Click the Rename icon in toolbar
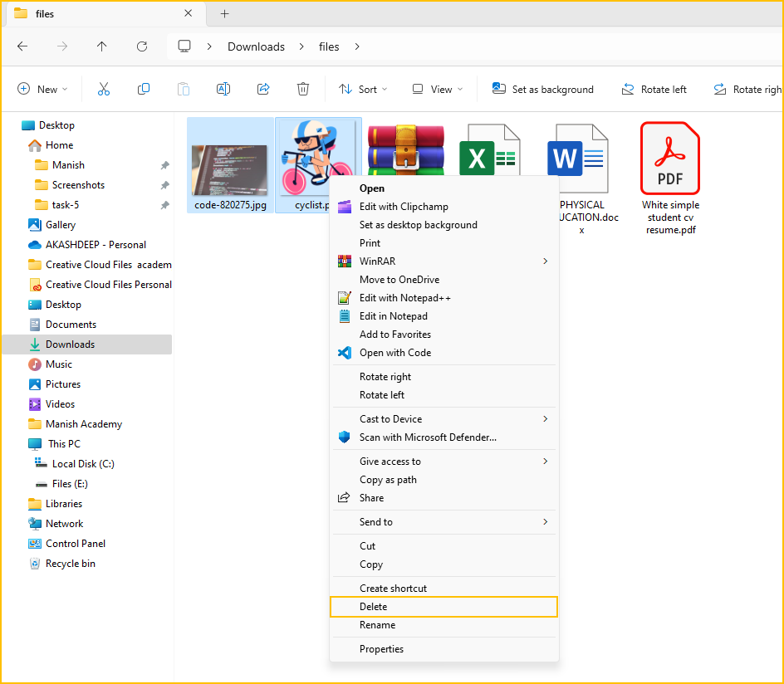The image size is (784, 684). pos(223,90)
